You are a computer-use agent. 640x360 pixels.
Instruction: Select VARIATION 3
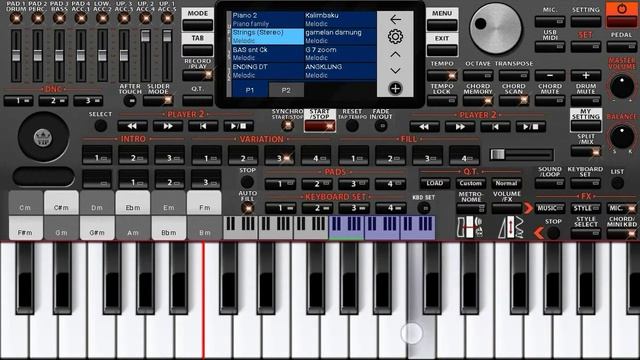[x=279, y=156]
